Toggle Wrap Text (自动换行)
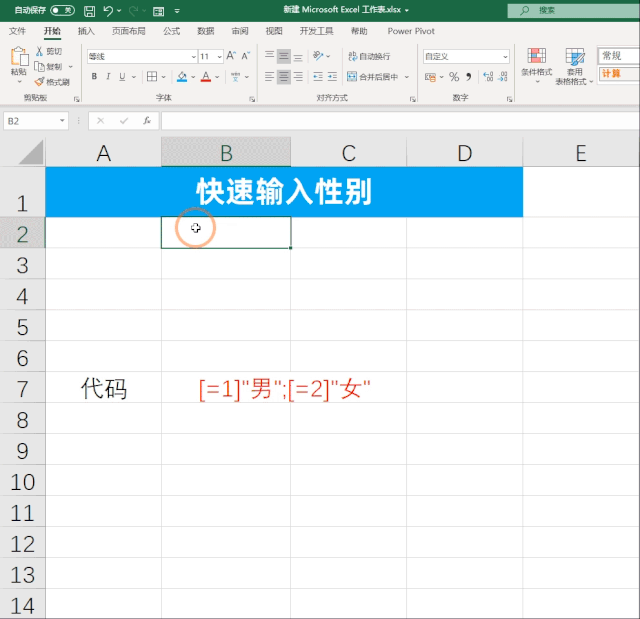This screenshot has height=619, width=640. [x=369, y=56]
